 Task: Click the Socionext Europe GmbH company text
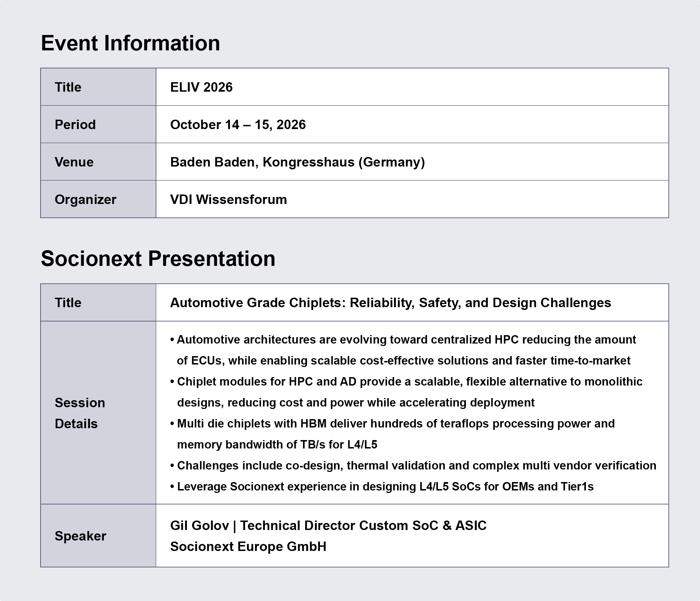(248, 546)
